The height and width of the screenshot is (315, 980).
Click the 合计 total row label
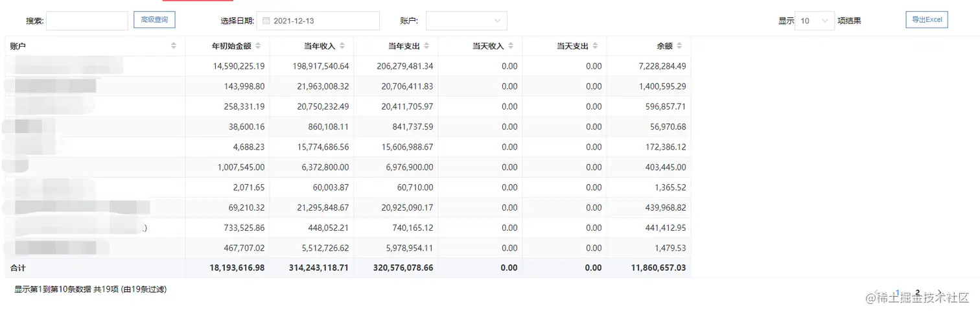pos(18,268)
